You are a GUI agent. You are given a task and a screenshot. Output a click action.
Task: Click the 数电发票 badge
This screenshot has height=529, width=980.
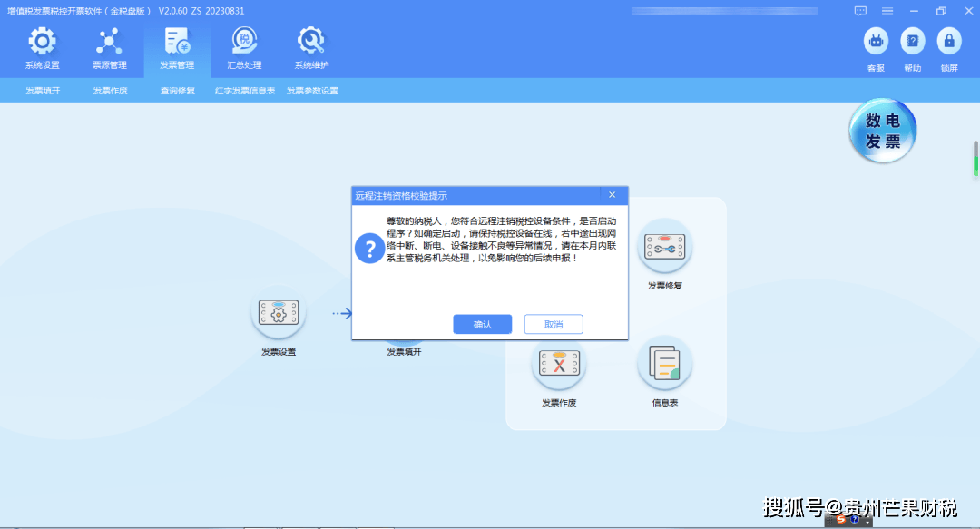(881, 131)
